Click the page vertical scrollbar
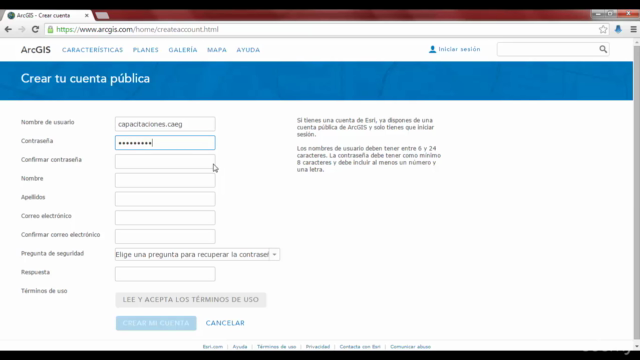The height and width of the screenshot is (360, 640). coord(636,192)
